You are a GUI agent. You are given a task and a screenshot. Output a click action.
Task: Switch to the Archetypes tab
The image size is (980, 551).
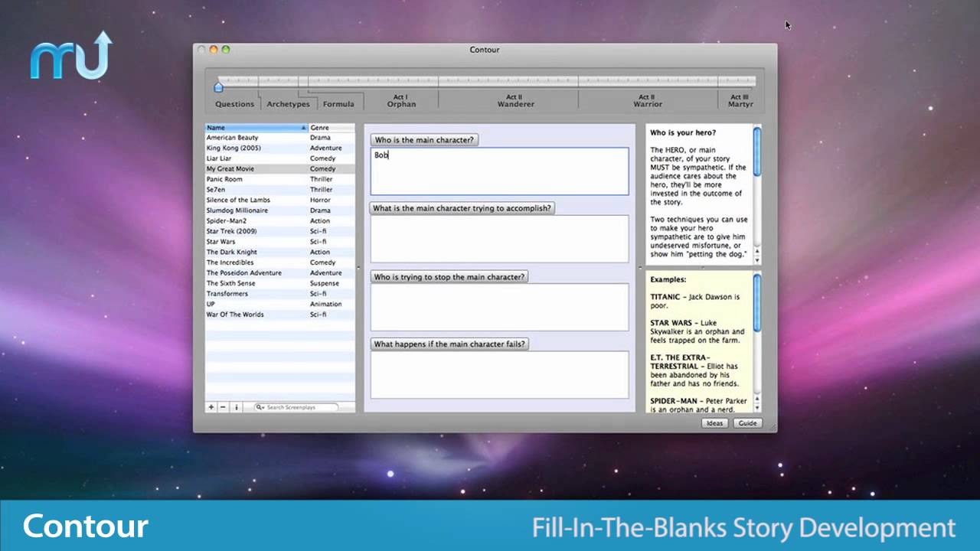288,104
